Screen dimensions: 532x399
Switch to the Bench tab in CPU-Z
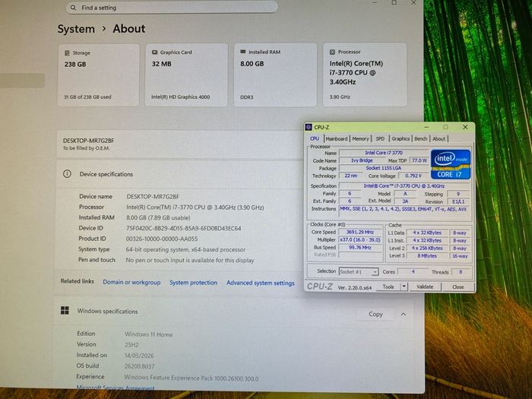(x=421, y=139)
